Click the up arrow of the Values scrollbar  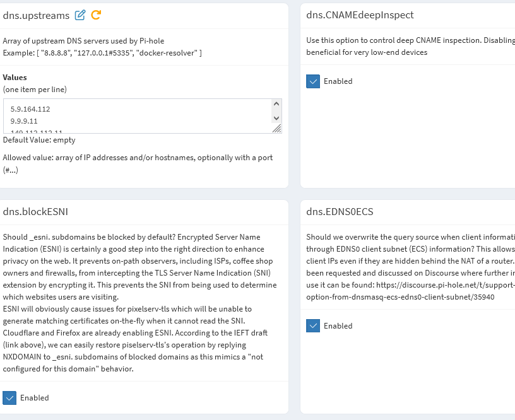click(276, 104)
